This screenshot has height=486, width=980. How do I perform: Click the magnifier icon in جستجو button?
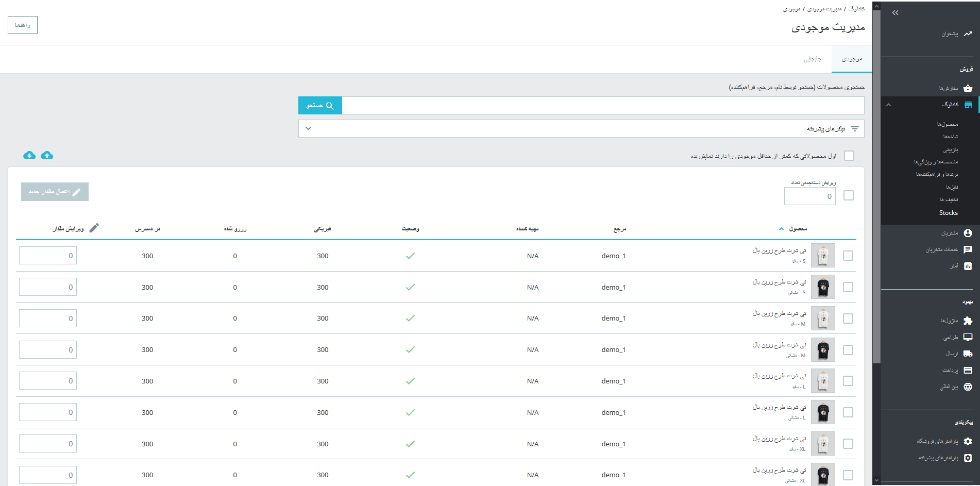330,106
